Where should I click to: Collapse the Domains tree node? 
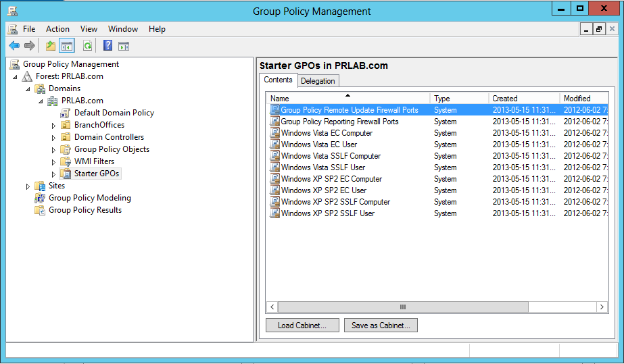click(x=28, y=89)
